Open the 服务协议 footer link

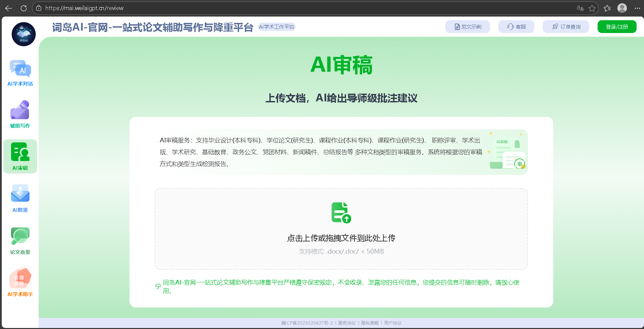347,323
